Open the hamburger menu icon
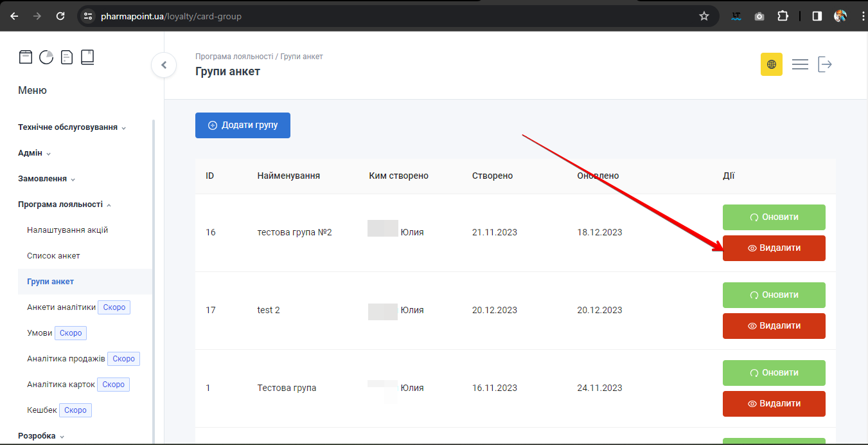Viewport: 868px width, 445px height. click(x=800, y=64)
